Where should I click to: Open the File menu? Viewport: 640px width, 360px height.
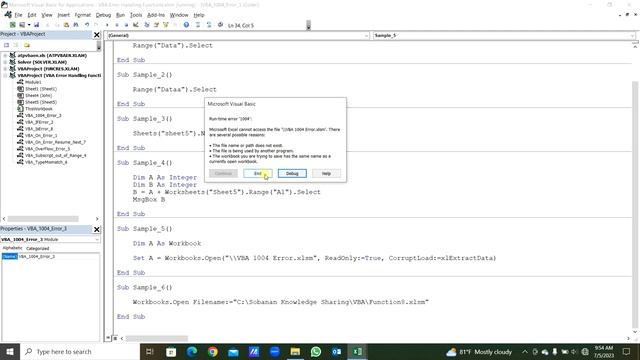point(18,15)
